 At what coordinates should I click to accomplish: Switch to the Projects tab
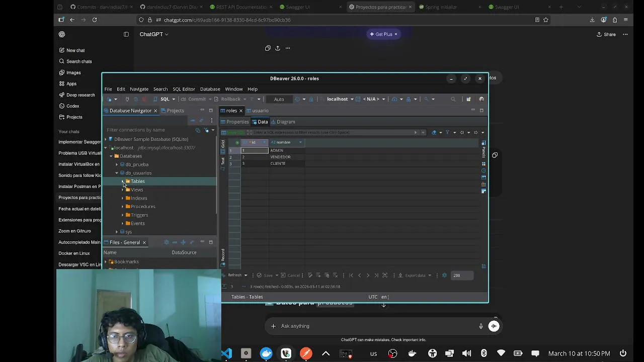(x=172, y=111)
